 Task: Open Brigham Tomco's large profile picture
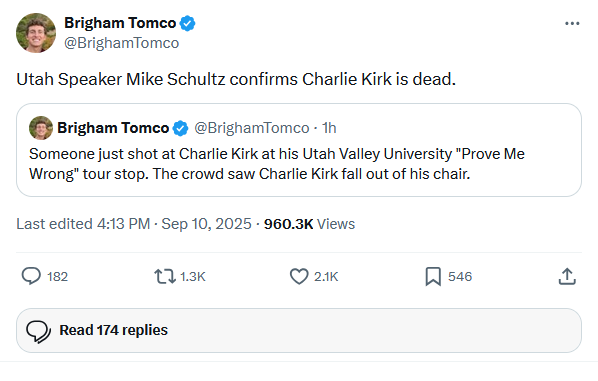click(36, 33)
